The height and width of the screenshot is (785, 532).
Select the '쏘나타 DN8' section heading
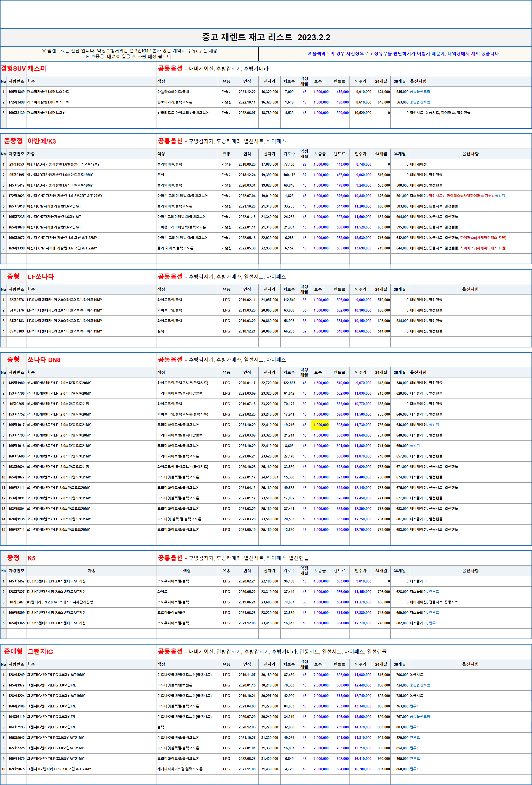tap(44, 360)
